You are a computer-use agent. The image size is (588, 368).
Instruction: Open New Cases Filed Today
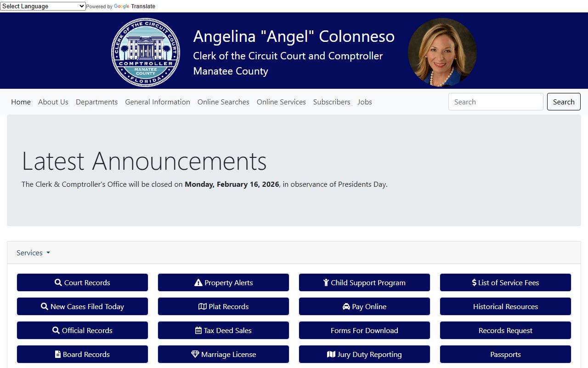click(82, 306)
